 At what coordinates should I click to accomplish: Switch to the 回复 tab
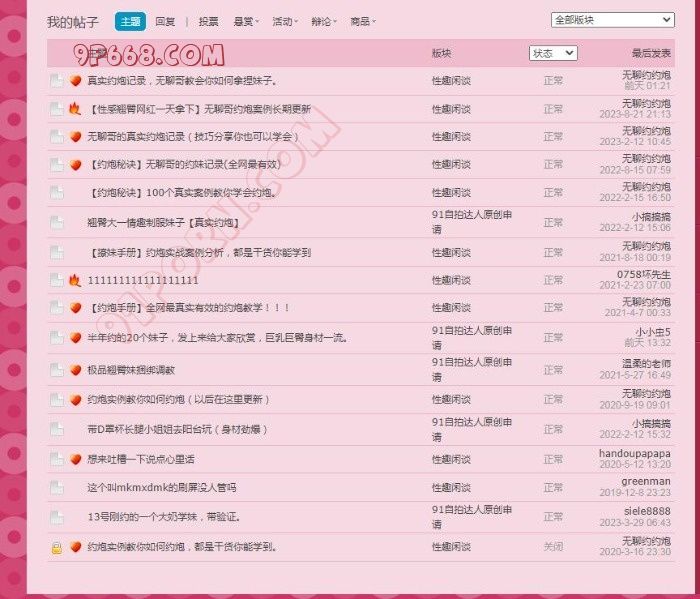(165, 21)
